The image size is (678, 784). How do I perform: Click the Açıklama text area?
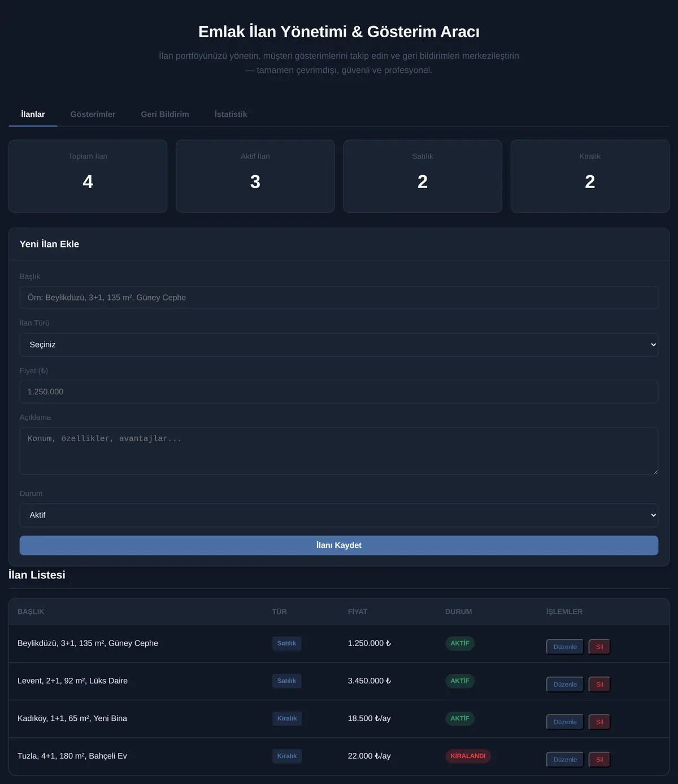[339, 451]
